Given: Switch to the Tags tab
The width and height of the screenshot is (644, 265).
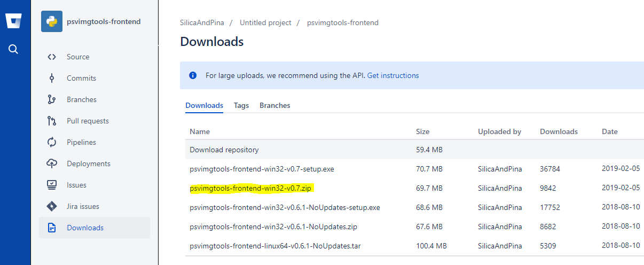Looking at the screenshot, I should coord(241,105).
